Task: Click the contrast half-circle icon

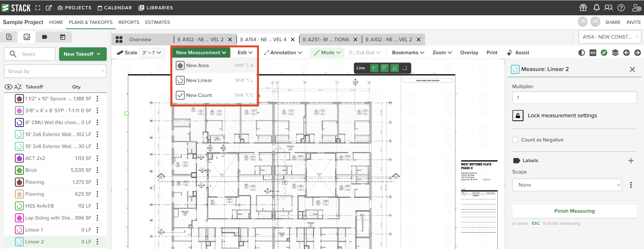Action: pos(582,53)
